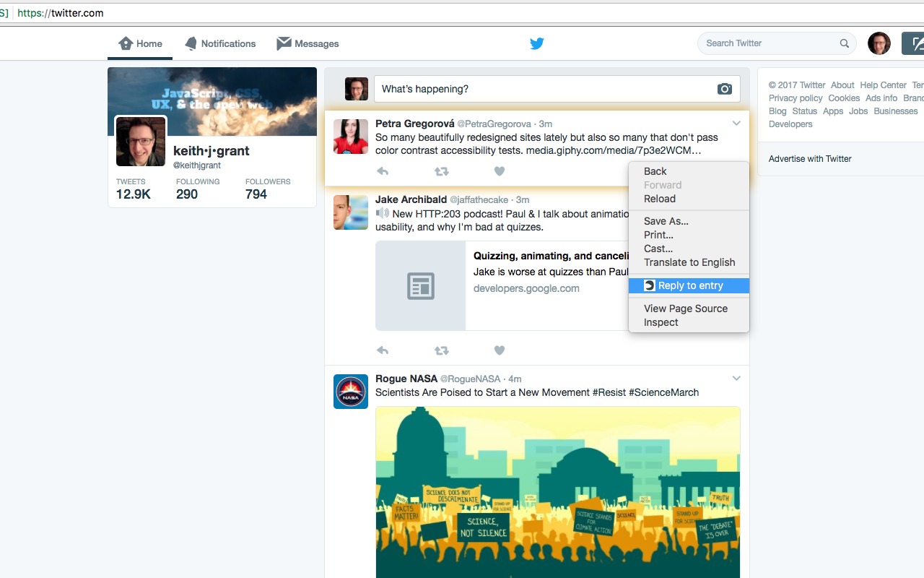Image resolution: width=924 pixels, height=578 pixels.
Task: Like Jake Archibald's podcast tweet
Action: pos(499,350)
